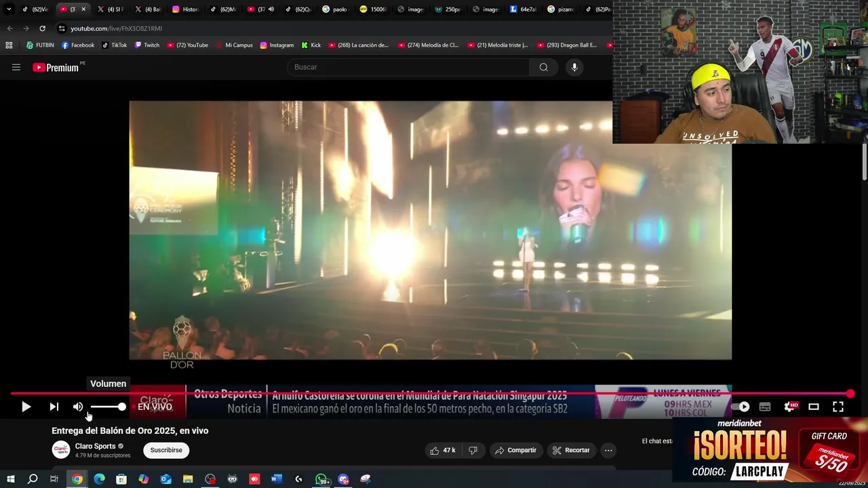
Task: Focus the Buscar search field
Action: coord(408,67)
